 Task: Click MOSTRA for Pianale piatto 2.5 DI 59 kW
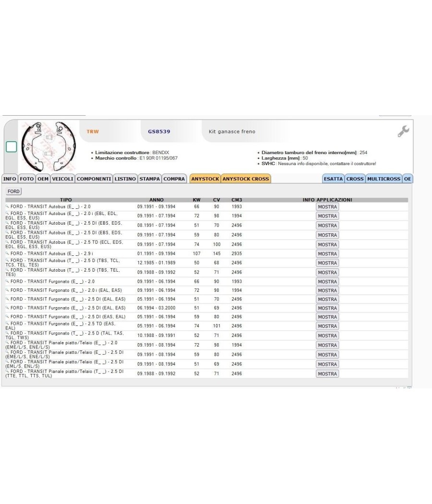pyautogui.click(x=327, y=355)
